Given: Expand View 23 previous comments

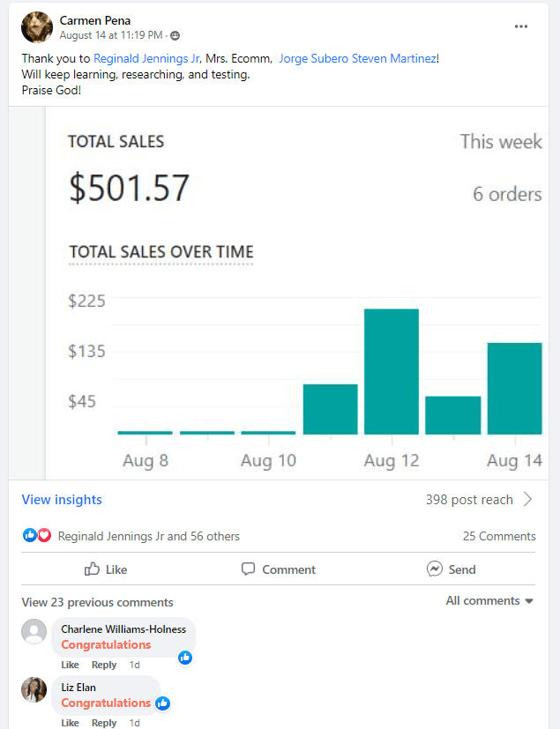Looking at the screenshot, I should [x=97, y=603].
